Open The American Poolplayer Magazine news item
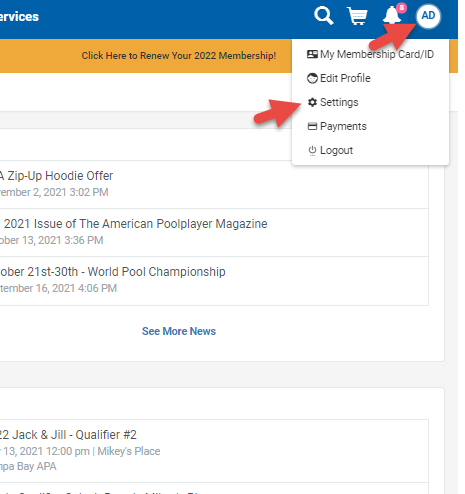 pyautogui.click(x=214, y=233)
